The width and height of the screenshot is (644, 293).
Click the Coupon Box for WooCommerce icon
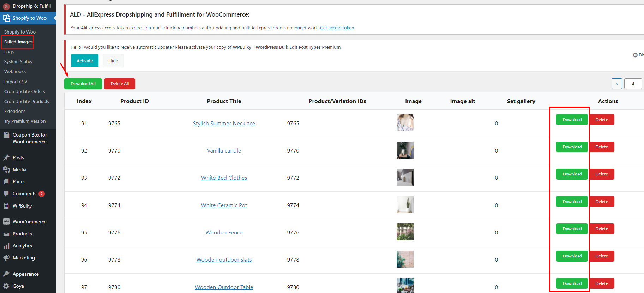(6, 135)
